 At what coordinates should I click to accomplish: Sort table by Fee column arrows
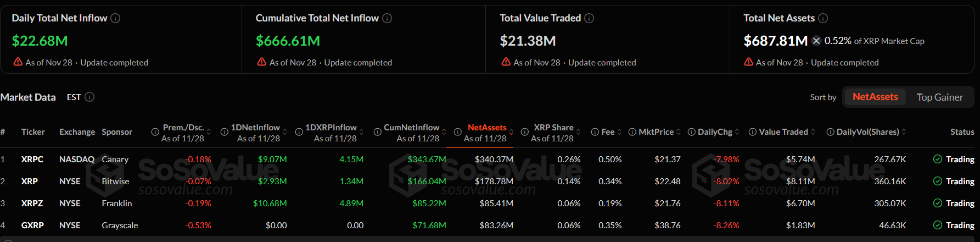pyautogui.click(x=619, y=132)
